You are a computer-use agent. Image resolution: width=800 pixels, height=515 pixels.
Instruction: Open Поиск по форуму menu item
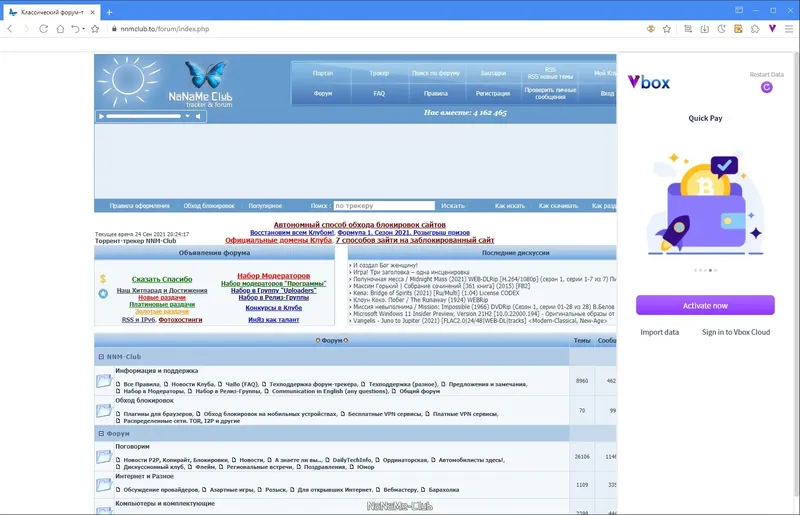[436, 73]
